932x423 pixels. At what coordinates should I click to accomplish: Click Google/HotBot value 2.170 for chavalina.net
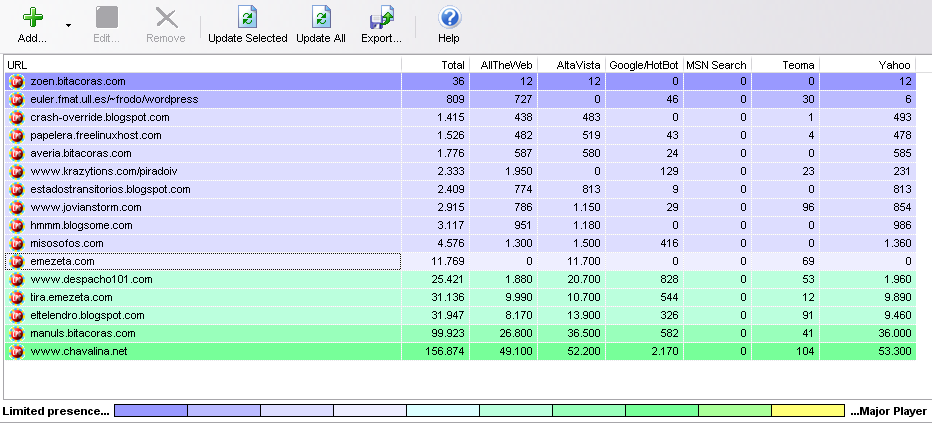point(665,352)
